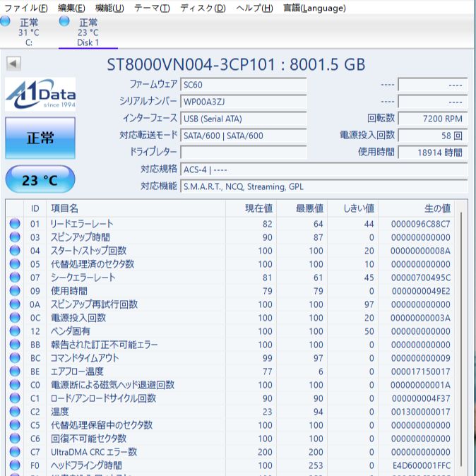The image size is (476, 476).
Task: Click the blue status orb on C: tab
Action: 5,21
